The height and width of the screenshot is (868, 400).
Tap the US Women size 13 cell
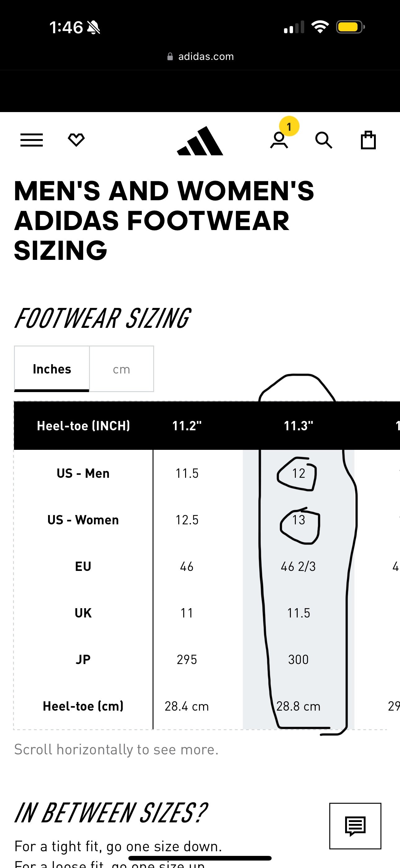tap(298, 520)
